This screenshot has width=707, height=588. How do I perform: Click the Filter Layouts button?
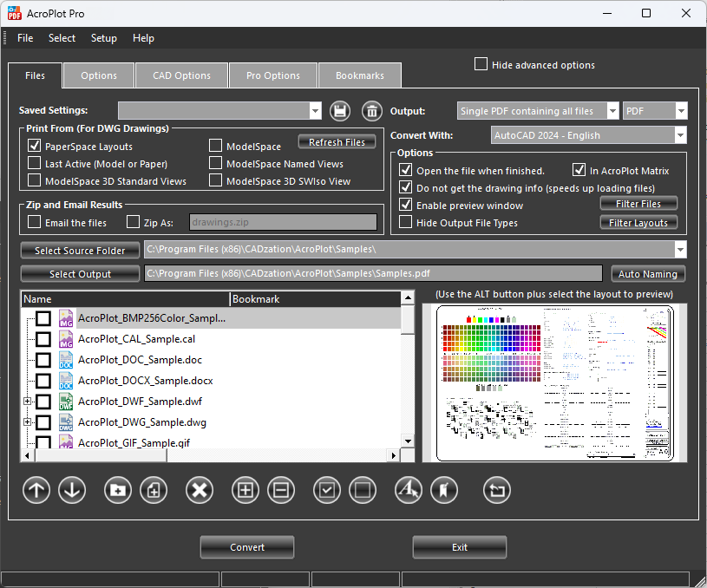(x=638, y=223)
